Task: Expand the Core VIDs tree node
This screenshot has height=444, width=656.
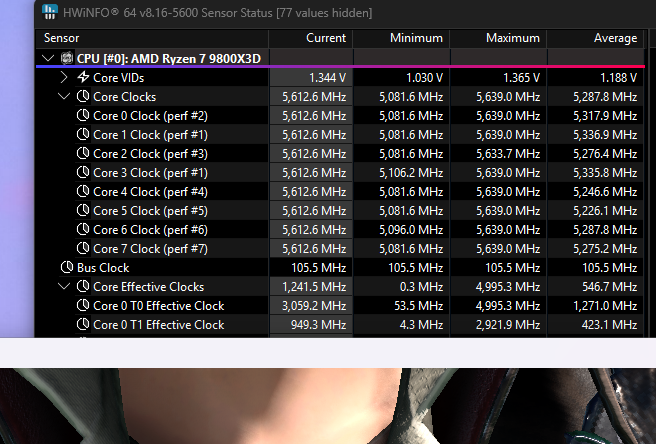Action: [65, 77]
